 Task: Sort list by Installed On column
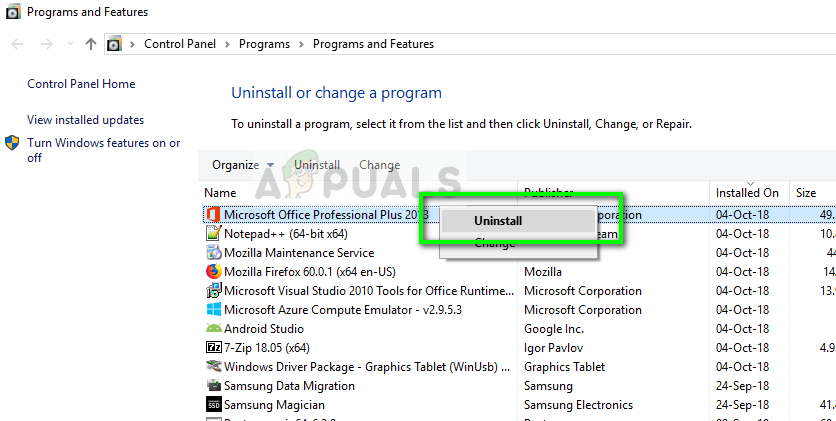point(747,192)
